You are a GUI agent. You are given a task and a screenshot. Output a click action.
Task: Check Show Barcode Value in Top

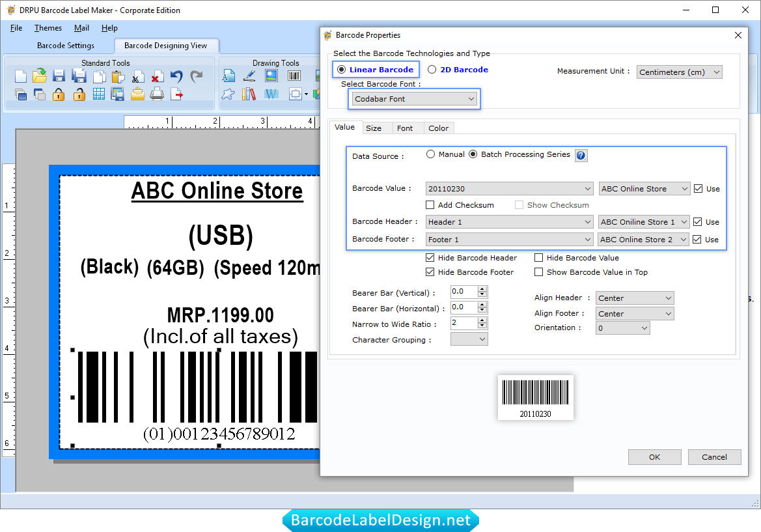pos(539,272)
